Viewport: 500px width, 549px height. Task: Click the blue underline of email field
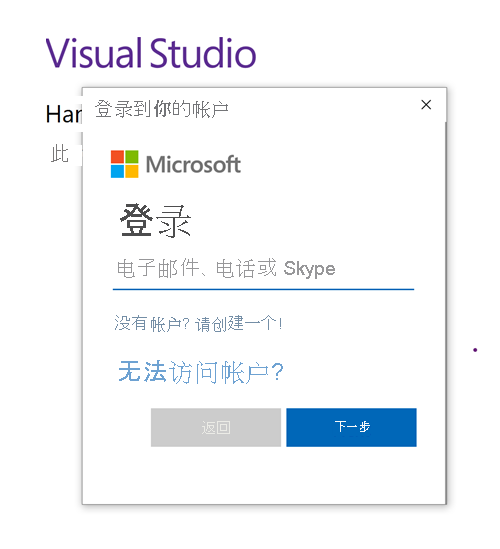(263, 289)
